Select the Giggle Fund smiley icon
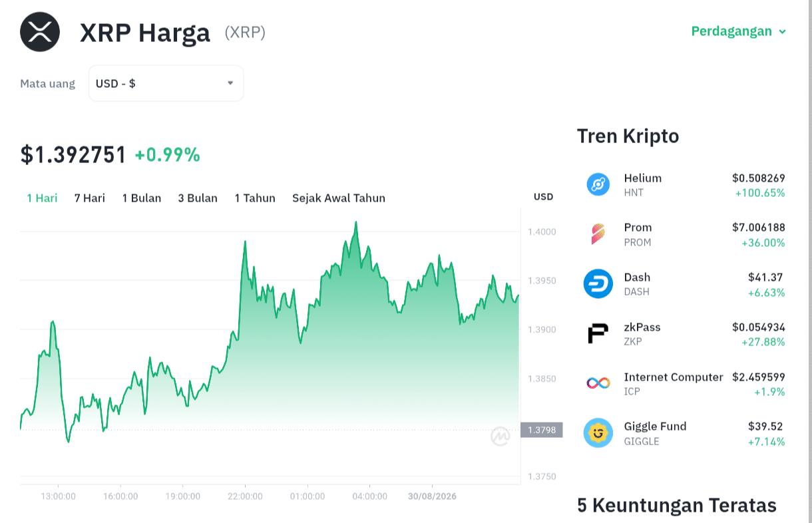 click(x=598, y=433)
